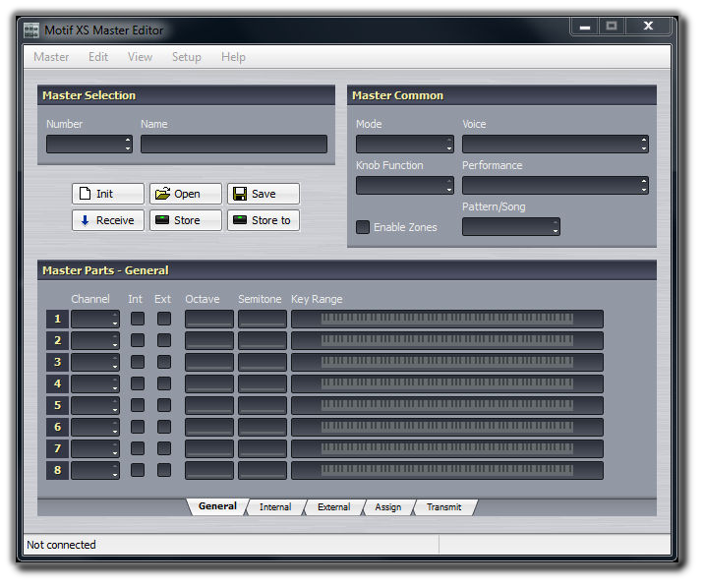Open the Channel selector for part 1
Image resolution: width=704 pixels, height=588 pixels.
coord(95,319)
